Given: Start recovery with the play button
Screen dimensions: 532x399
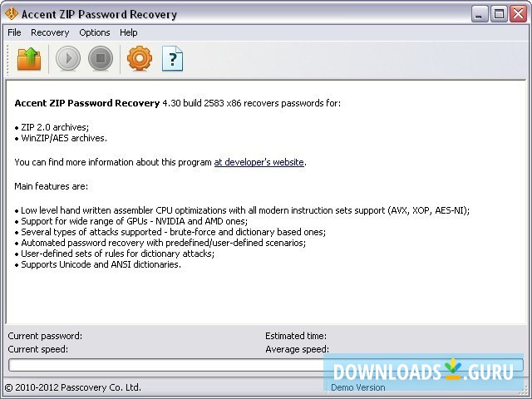Looking at the screenshot, I should tap(68, 59).
